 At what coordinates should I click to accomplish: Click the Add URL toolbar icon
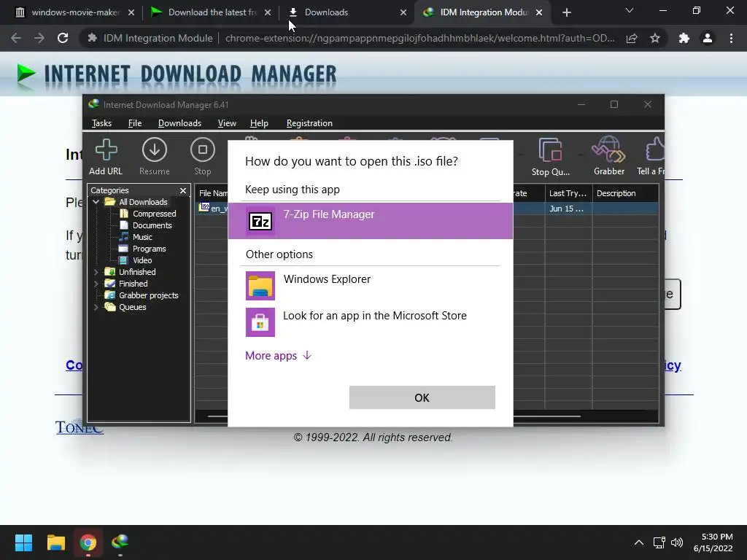(x=106, y=157)
